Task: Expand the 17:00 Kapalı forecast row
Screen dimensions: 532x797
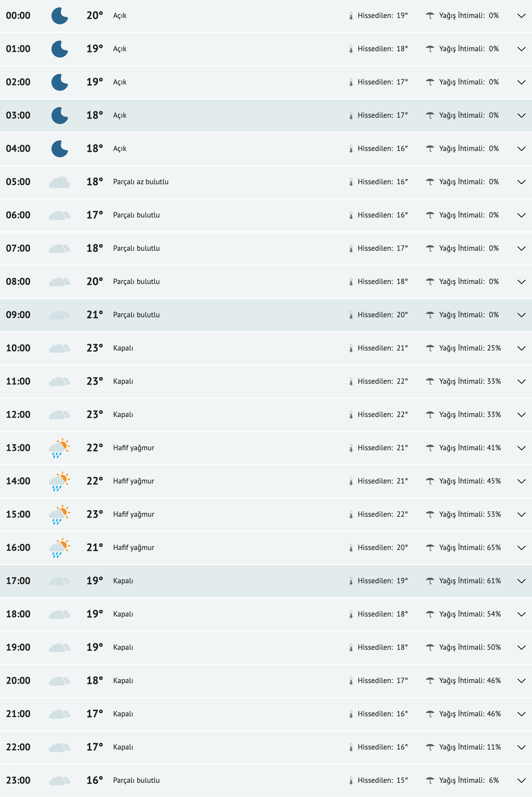Action: [522, 580]
